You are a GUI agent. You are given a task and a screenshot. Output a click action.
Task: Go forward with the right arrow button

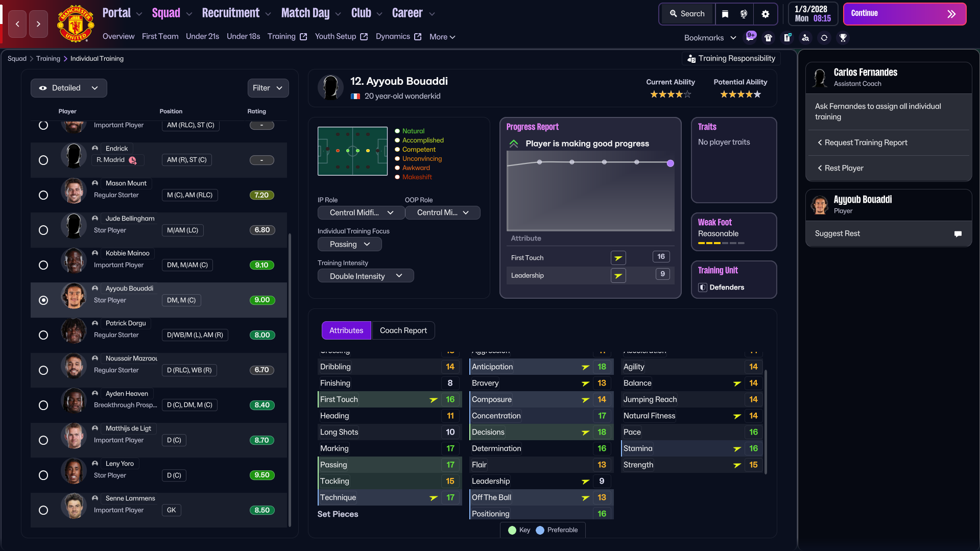38,24
